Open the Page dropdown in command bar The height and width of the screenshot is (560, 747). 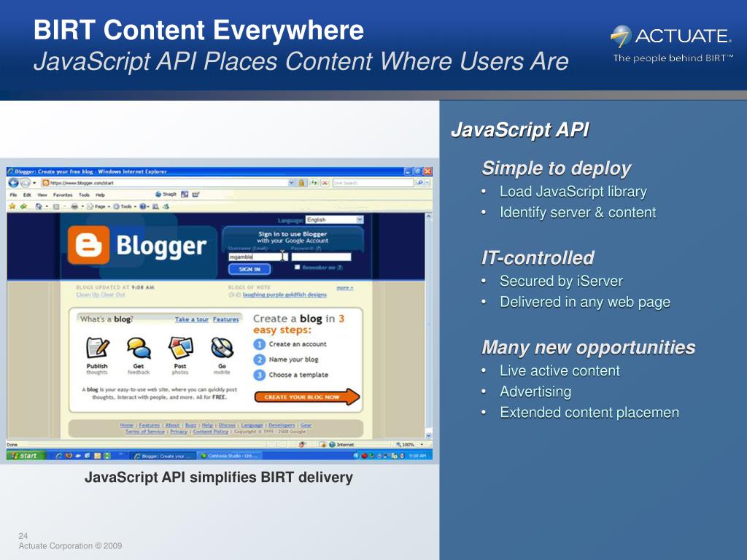coord(99,206)
